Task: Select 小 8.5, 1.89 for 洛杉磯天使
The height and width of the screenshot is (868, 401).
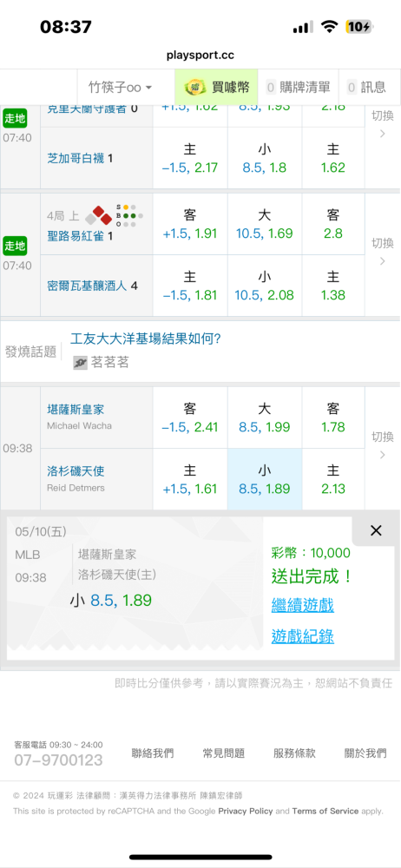Action: (x=265, y=479)
